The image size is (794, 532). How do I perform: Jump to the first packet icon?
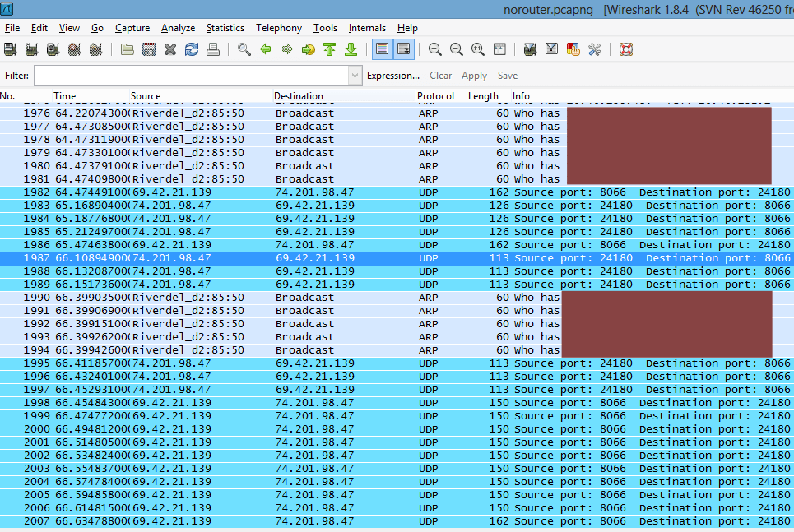coord(330,49)
